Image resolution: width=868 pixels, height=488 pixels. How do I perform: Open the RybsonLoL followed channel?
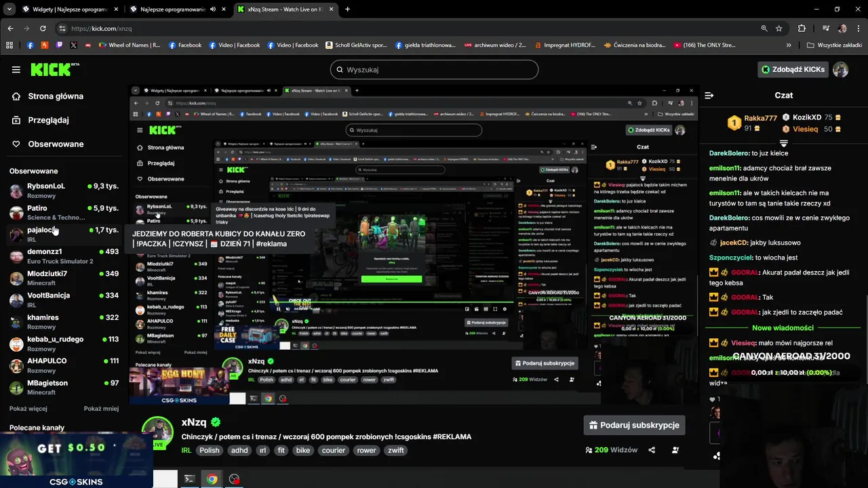[x=64, y=190]
